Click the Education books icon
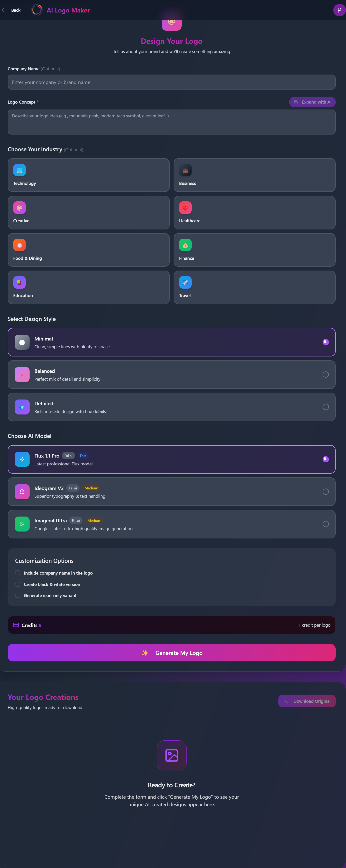 click(19, 282)
